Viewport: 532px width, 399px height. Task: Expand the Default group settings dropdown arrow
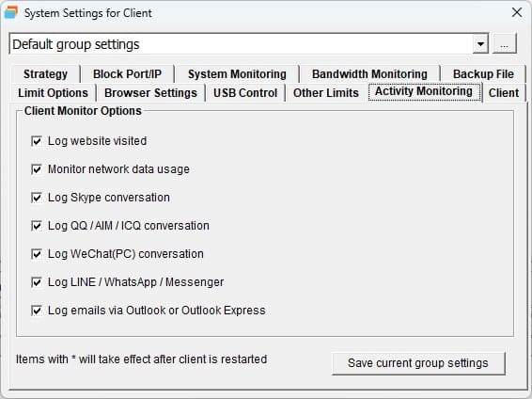pyautogui.click(x=480, y=44)
